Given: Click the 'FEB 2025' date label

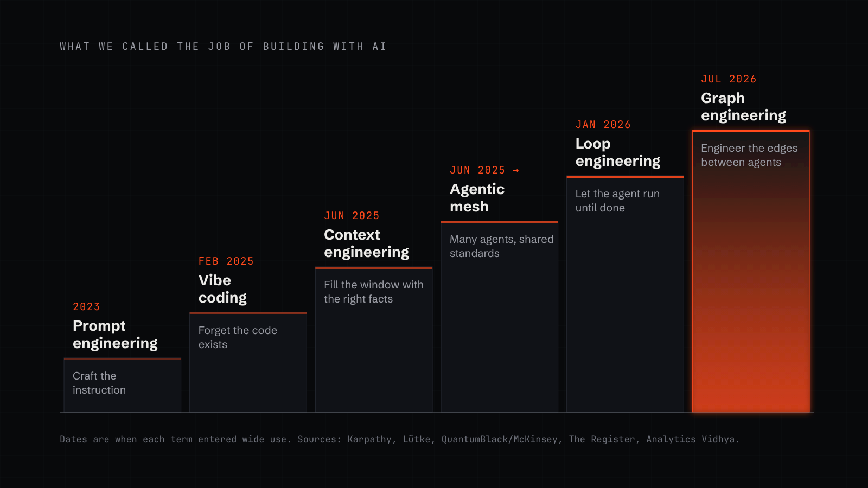Looking at the screenshot, I should pos(226,261).
